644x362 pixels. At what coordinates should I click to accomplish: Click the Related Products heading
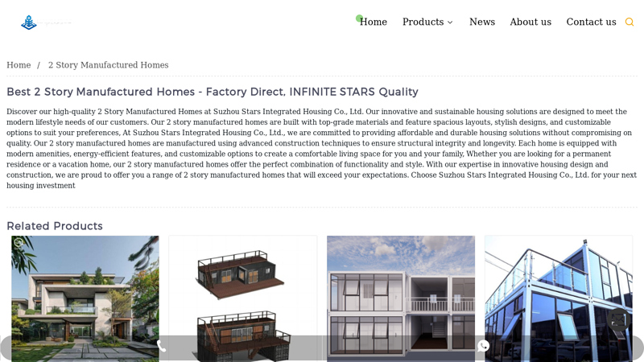(x=55, y=226)
